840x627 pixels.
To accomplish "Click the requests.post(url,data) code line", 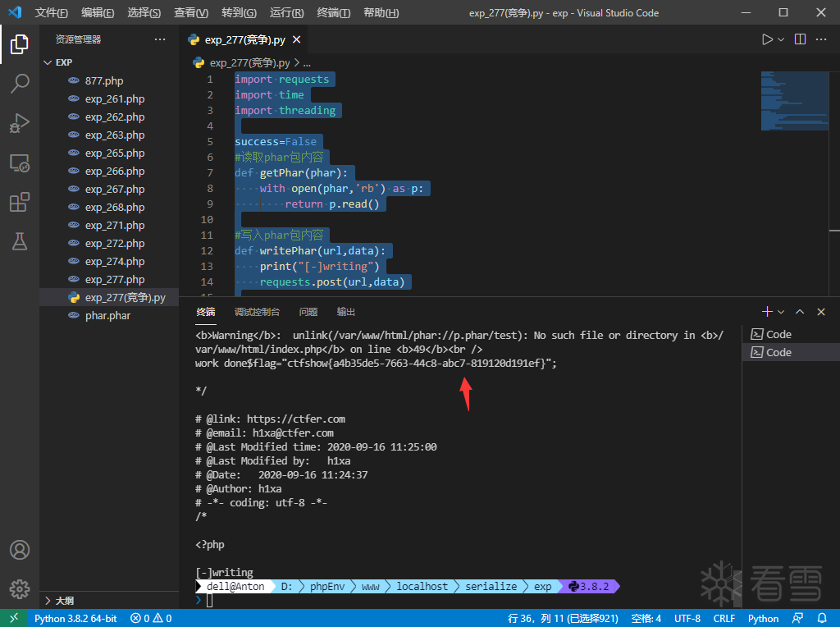I will [x=332, y=281].
